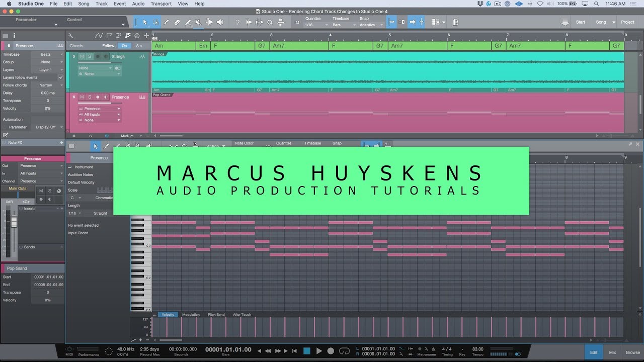Click the Chord Track icon
The image size is (644, 362).
tap(127, 36)
